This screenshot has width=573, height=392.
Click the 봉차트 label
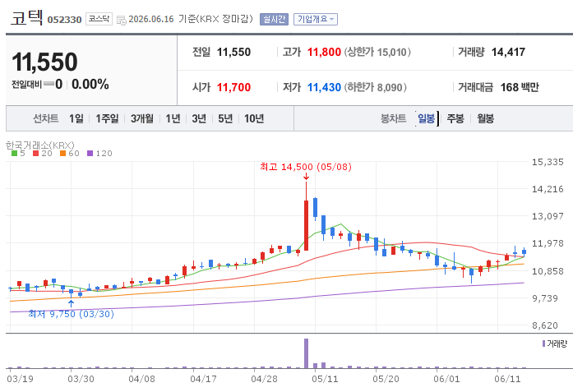point(394,118)
